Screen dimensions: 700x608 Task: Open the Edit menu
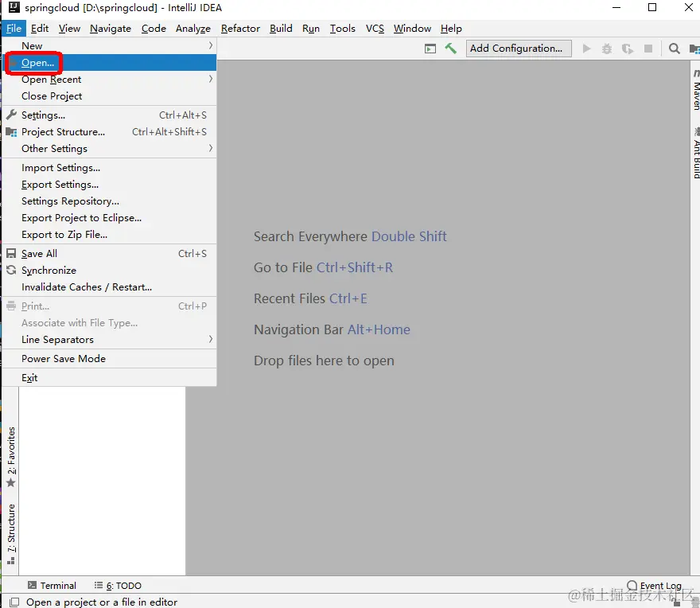click(x=39, y=29)
